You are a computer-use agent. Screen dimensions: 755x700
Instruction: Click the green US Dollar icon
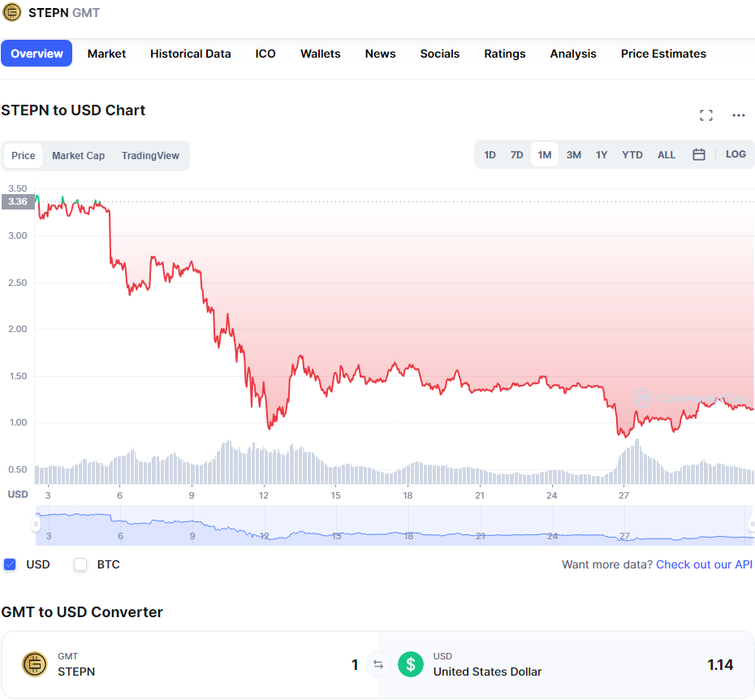[x=410, y=664]
